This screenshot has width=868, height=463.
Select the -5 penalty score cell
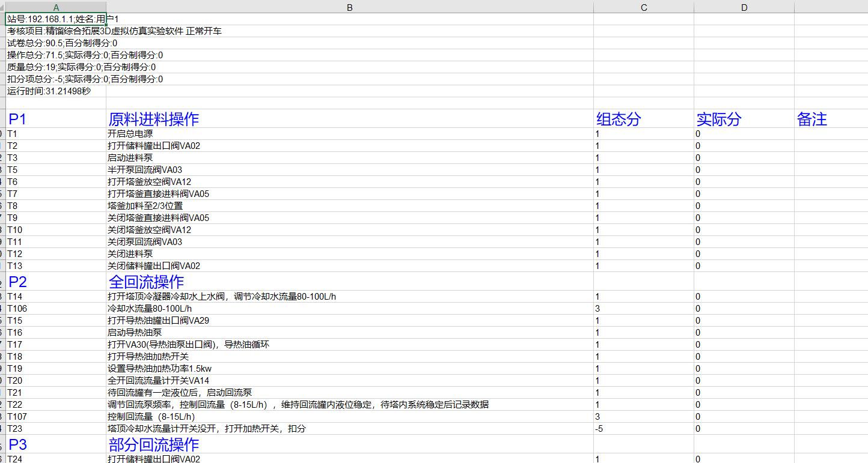pos(643,429)
